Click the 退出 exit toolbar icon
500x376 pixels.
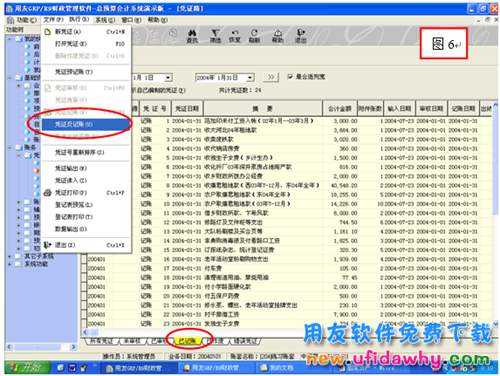tap(301, 36)
